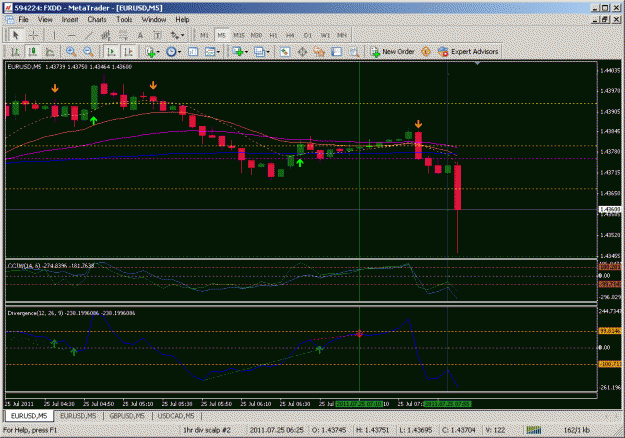Expand the Templates dropdown arrow
The height and width of the screenshot is (438, 625).
[x=218, y=52]
